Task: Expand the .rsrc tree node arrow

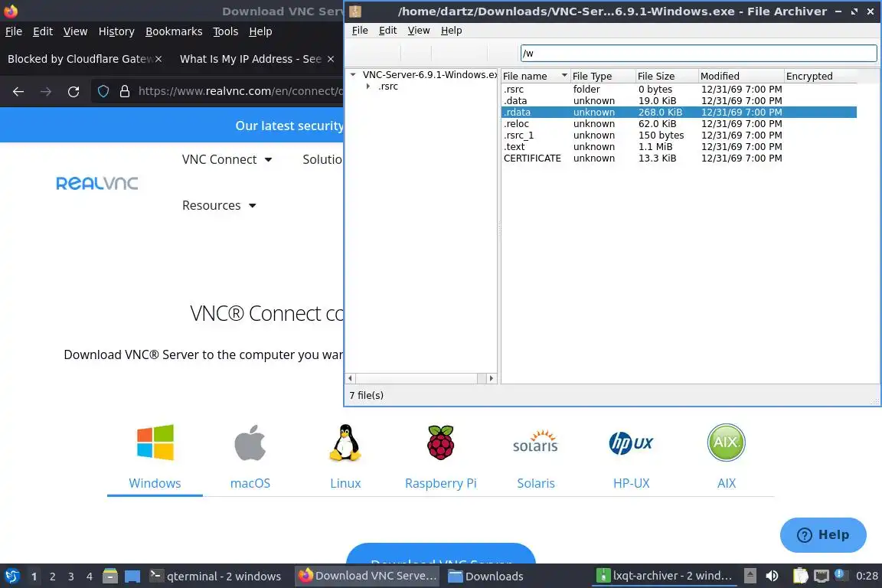Action: click(x=367, y=86)
